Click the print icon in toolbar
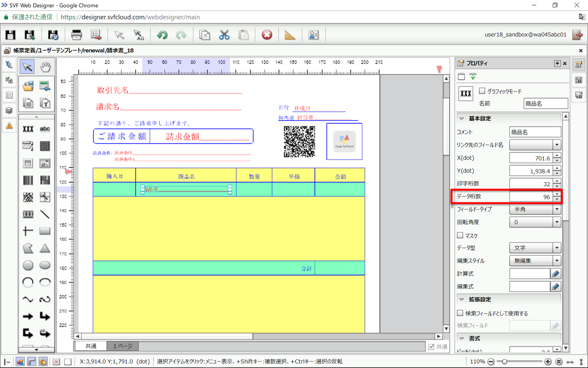Image resolution: width=588 pixels, height=368 pixels. [76, 35]
